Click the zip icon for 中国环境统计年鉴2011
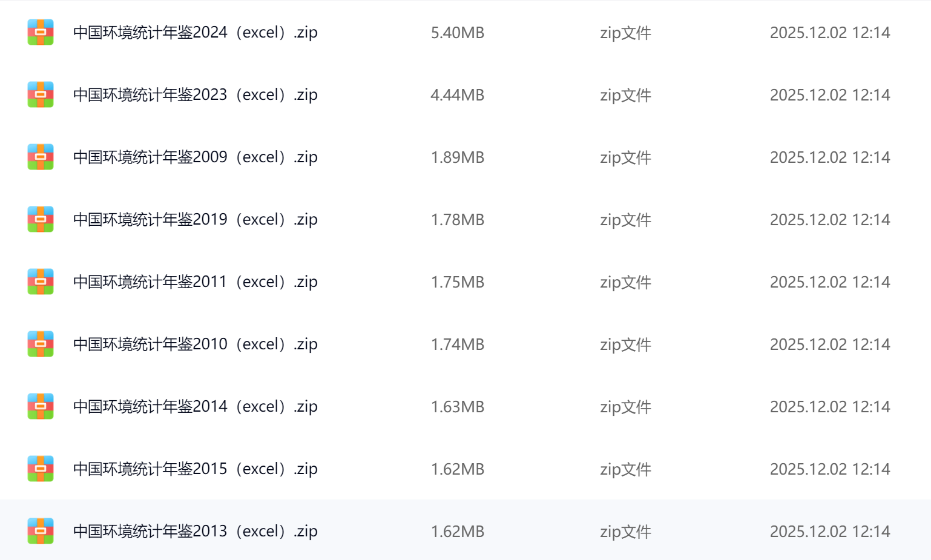Viewport: 931px width, 560px height. [41, 282]
